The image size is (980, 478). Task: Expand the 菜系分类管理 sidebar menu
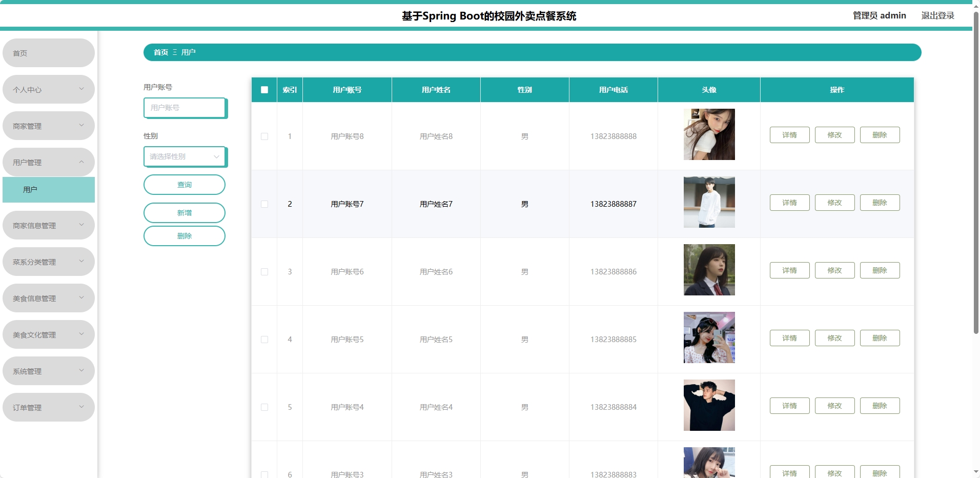[x=49, y=262]
